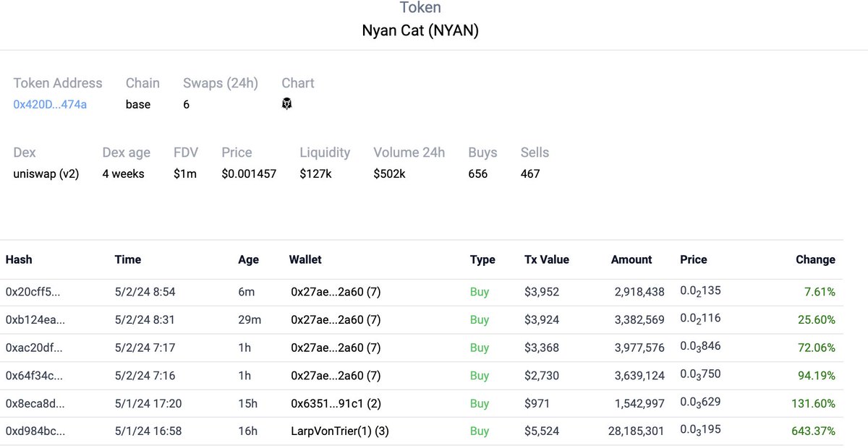Click the $5,524 Tx Value cell
This screenshot has width=868, height=448.
click(542, 431)
